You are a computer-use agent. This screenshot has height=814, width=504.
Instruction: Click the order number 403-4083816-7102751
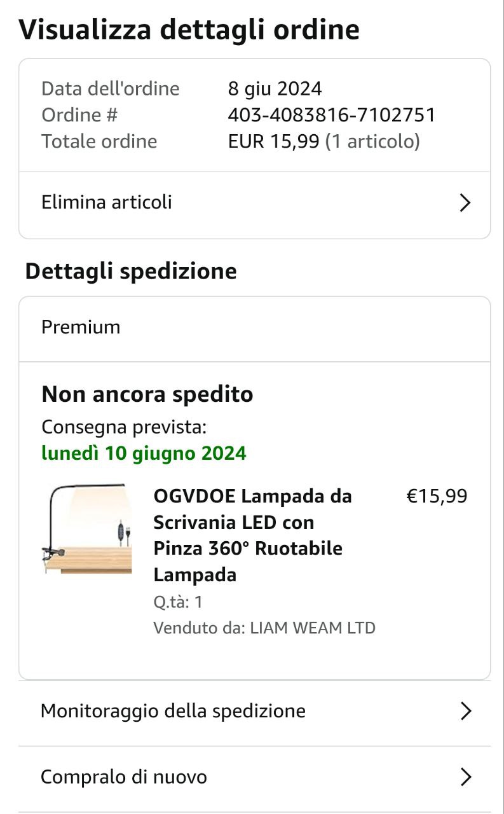point(332,115)
